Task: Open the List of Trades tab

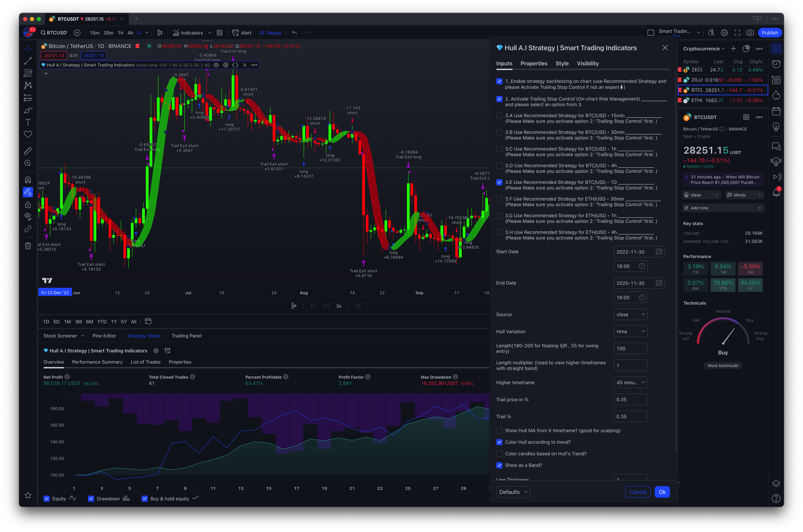Action: pos(145,362)
